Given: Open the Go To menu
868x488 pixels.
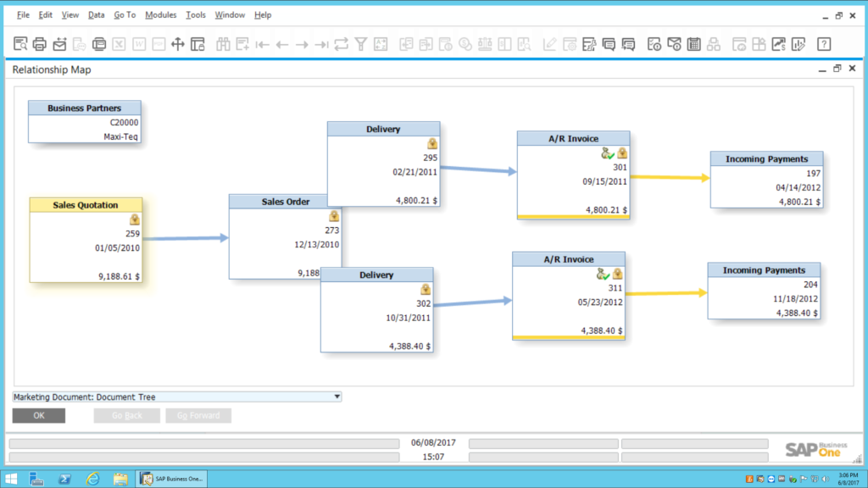Looking at the screenshot, I should (x=125, y=14).
